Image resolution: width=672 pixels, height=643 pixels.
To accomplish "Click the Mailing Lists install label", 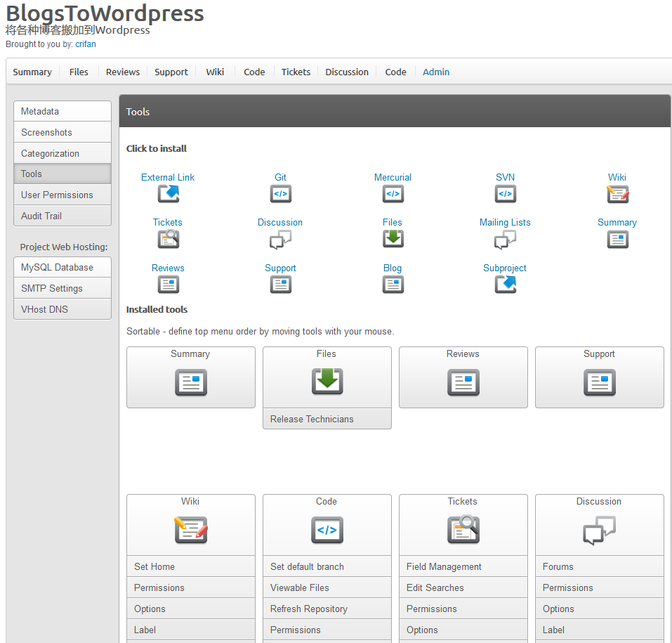I will pos(505,222).
